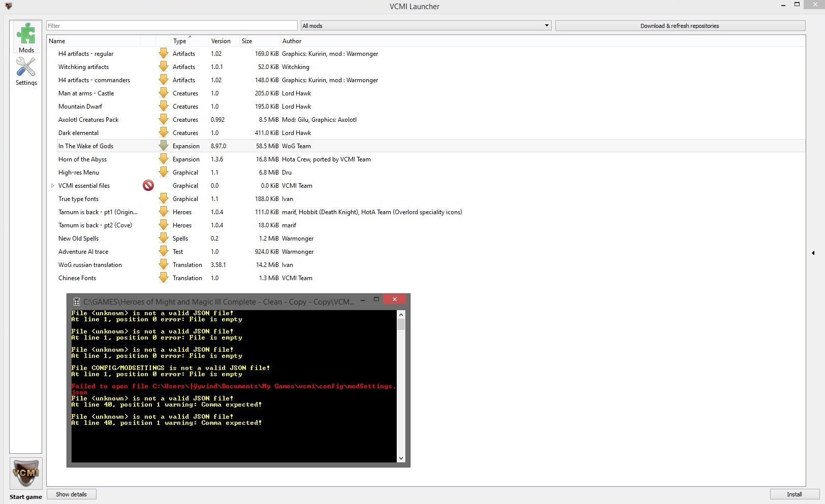825x504 pixels.
Task: Open the All mods filter dropdown
Action: [x=426, y=25]
